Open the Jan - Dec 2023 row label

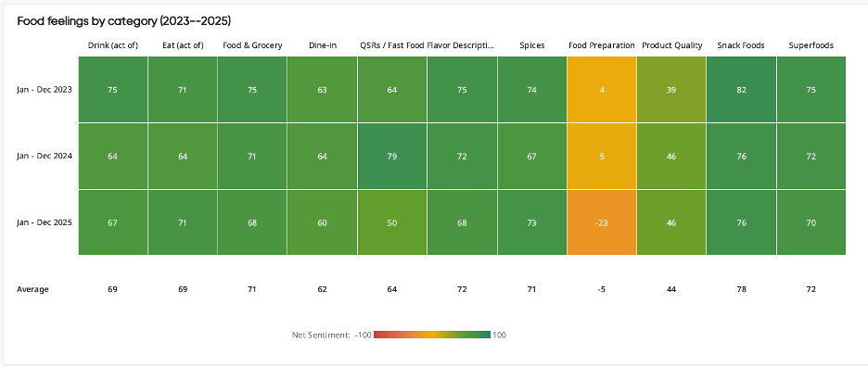click(45, 90)
